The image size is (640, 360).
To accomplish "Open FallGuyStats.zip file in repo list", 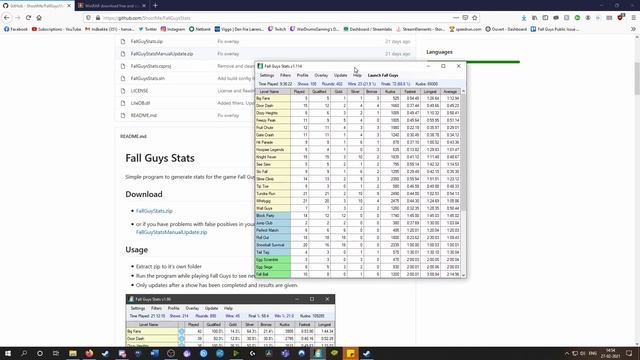I will tap(147, 42).
